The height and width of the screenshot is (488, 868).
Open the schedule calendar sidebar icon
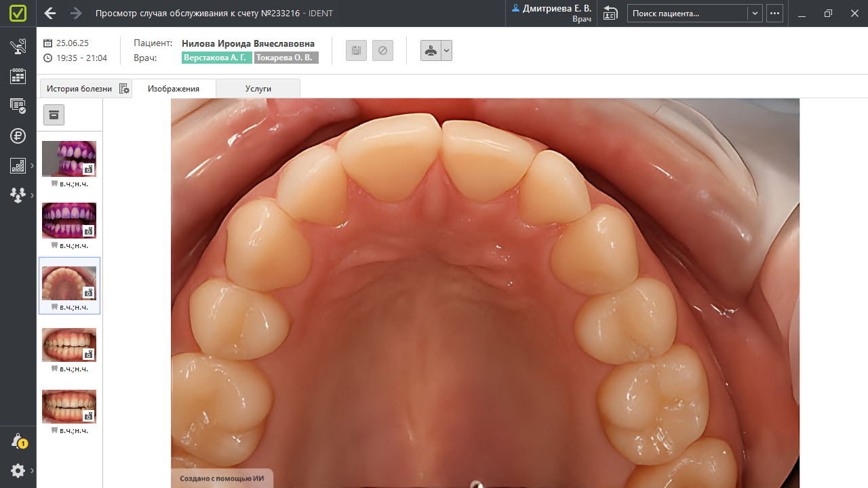18,76
